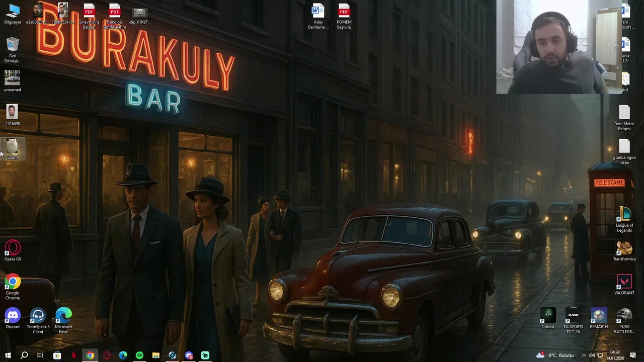Screen dimensions: 644x362
Task: Launch the Opera GX desktop shortcut
Action: pos(13,250)
